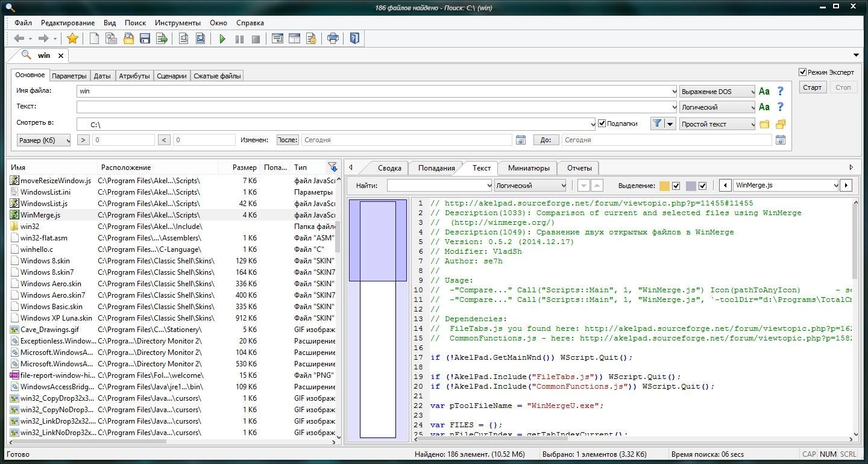Open calendar for До date field
The image size is (868, 464).
[781, 140]
